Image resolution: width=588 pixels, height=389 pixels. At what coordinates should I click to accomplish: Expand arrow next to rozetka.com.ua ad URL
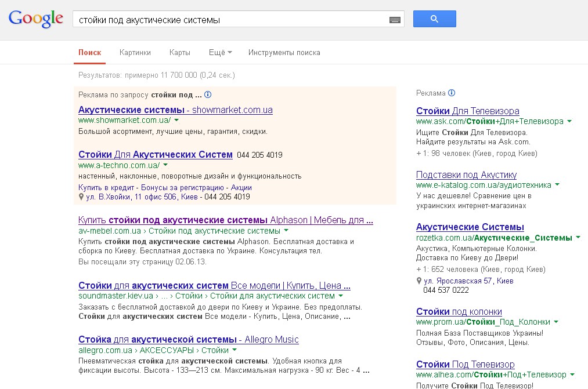(x=578, y=237)
